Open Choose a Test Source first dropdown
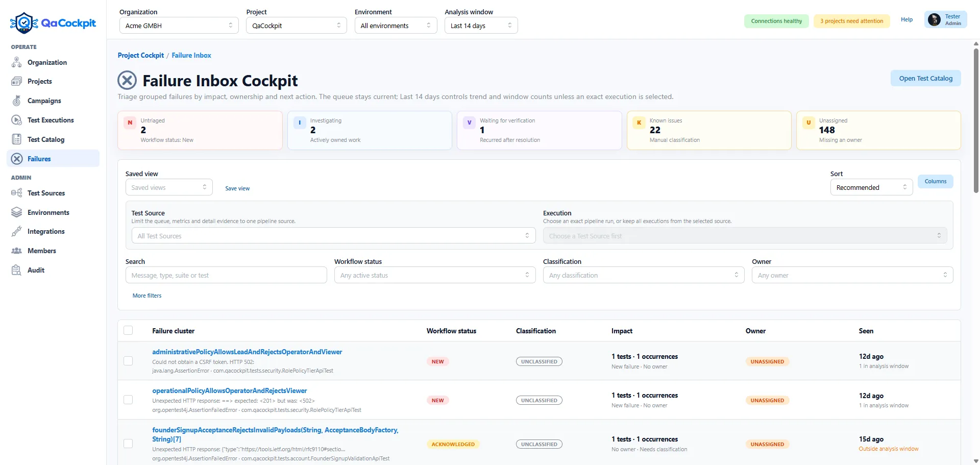The width and height of the screenshot is (980, 465). coord(745,236)
